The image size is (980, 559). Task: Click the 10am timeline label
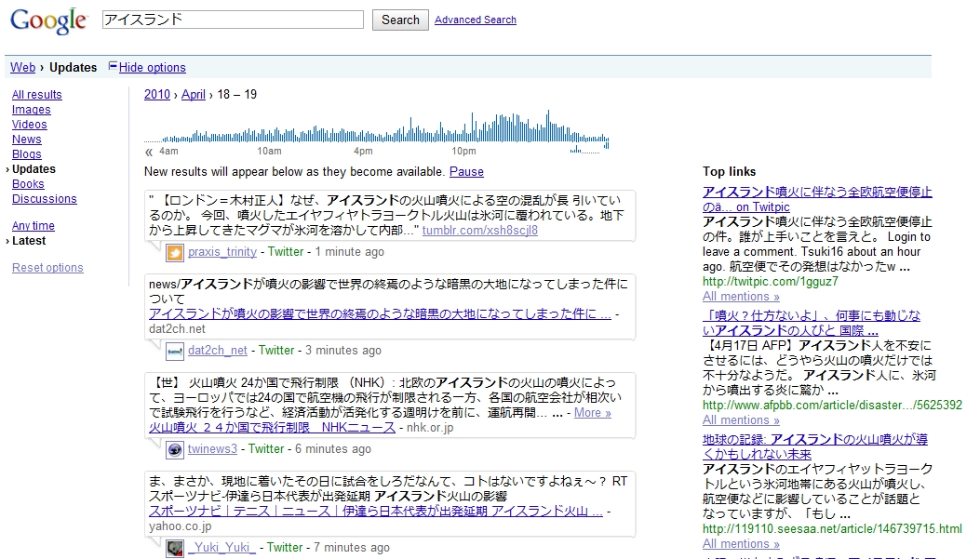coord(269,152)
